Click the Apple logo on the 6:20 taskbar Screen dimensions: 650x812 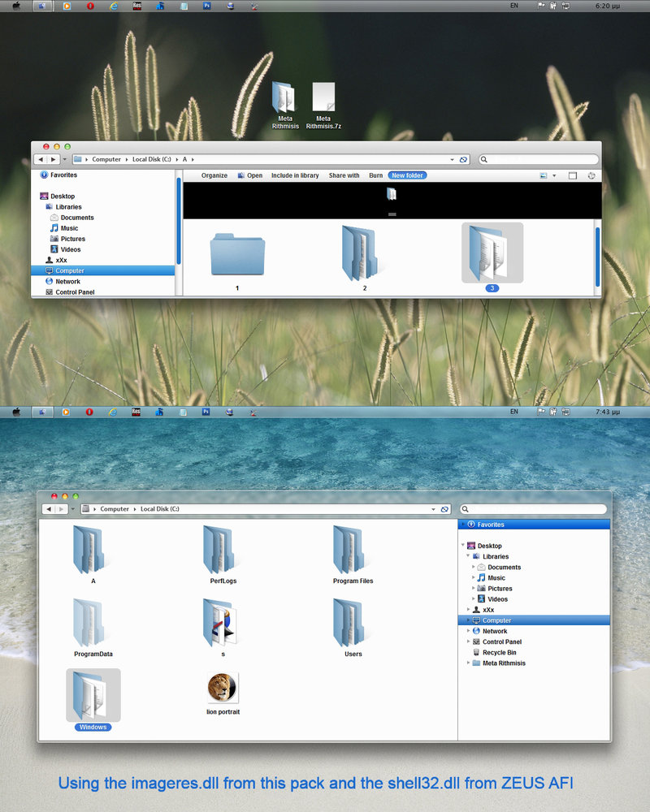click(16, 6)
